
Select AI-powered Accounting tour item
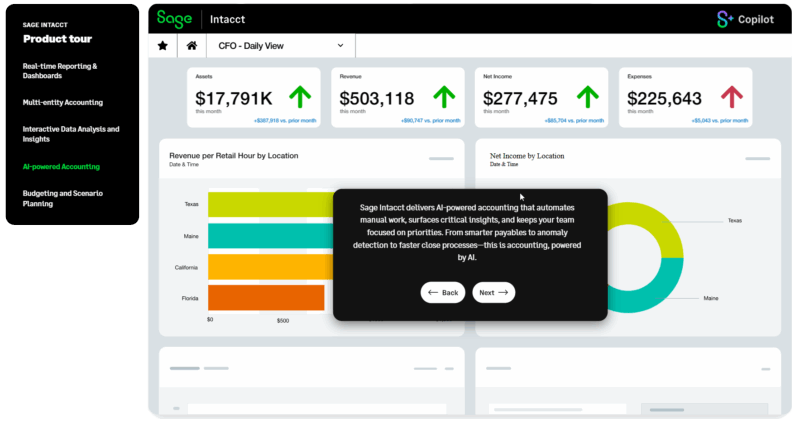61,167
